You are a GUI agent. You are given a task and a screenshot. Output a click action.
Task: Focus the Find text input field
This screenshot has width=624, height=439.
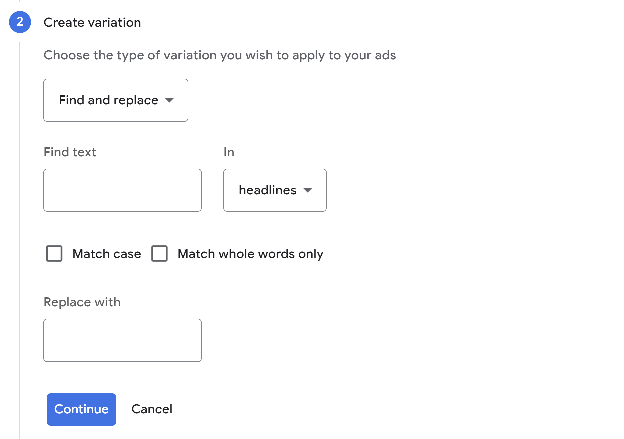pos(122,190)
